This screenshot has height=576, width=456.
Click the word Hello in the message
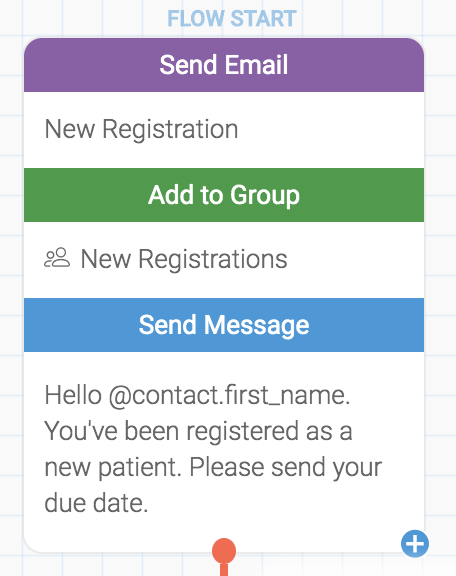tap(73, 396)
